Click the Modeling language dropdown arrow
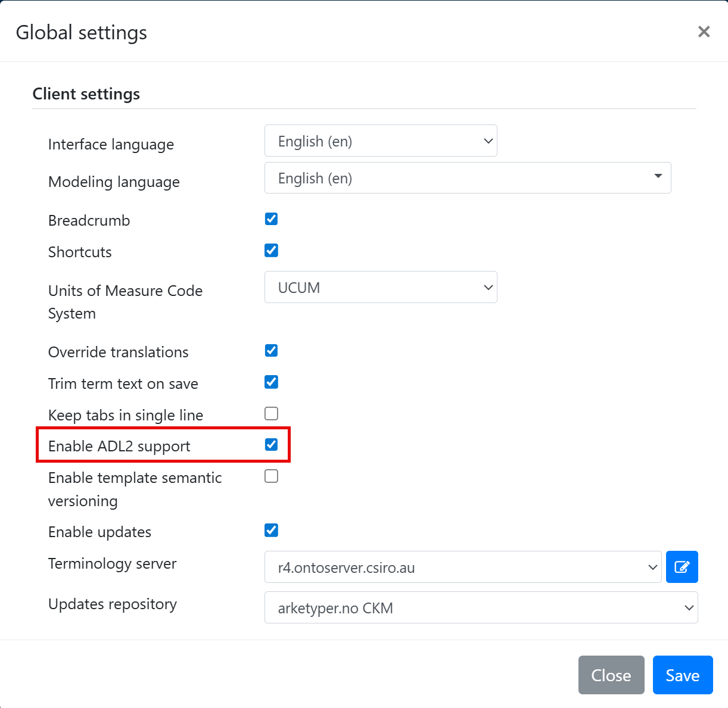Viewport: 728px width, 708px height. click(658, 176)
